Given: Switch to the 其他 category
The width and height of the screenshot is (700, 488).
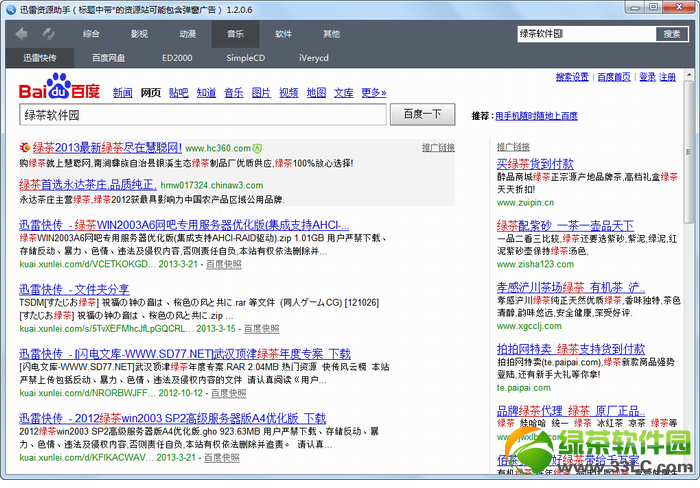Looking at the screenshot, I should [x=332, y=34].
